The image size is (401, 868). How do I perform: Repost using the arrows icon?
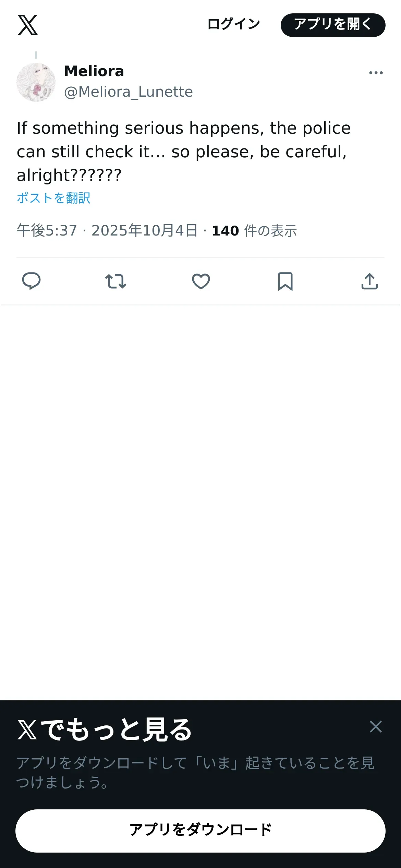pyautogui.click(x=116, y=281)
